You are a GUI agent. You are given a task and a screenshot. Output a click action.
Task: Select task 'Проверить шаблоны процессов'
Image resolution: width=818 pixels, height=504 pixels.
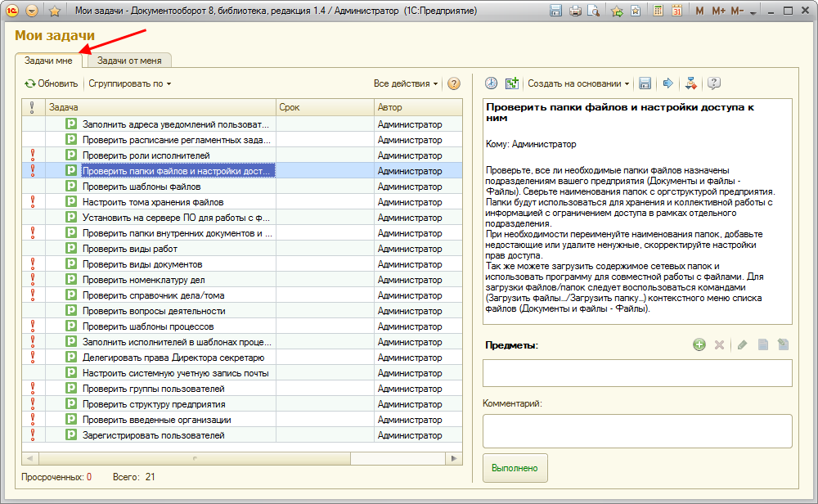coord(148,326)
